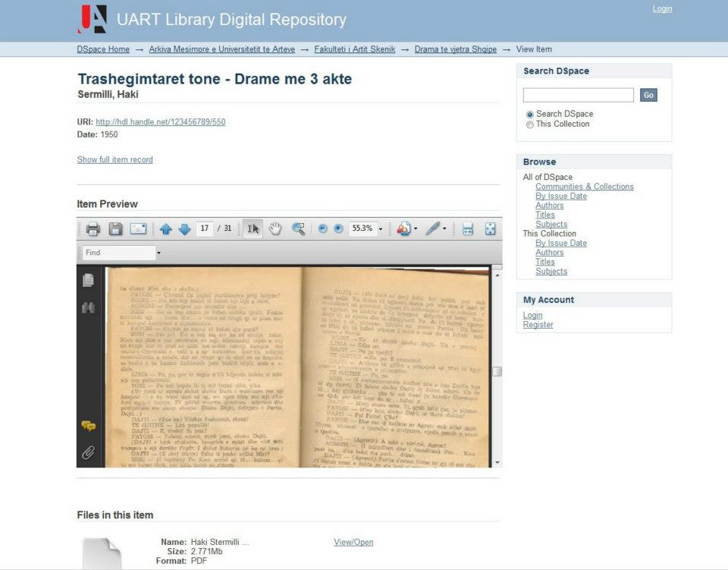Click the PDF viewer vertical scrollbar thumb
This screenshot has width=728, height=570.
(x=497, y=371)
